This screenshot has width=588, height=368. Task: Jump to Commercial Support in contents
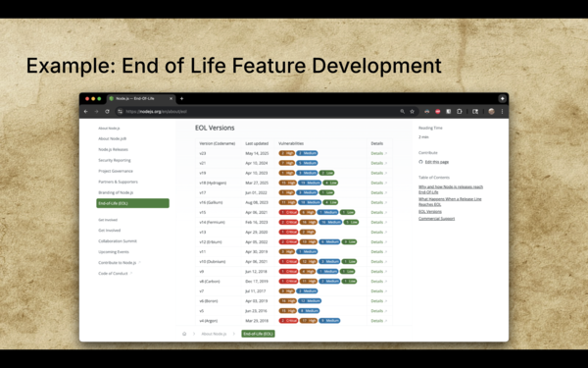click(x=436, y=219)
